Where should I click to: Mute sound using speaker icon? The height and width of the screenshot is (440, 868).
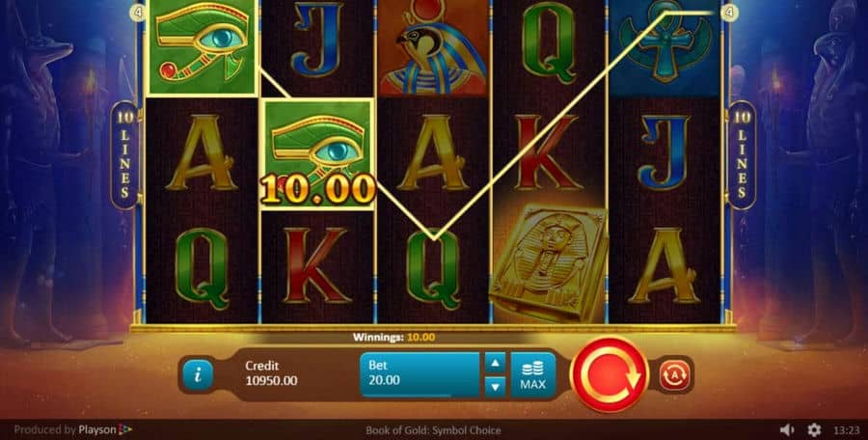tap(787, 430)
